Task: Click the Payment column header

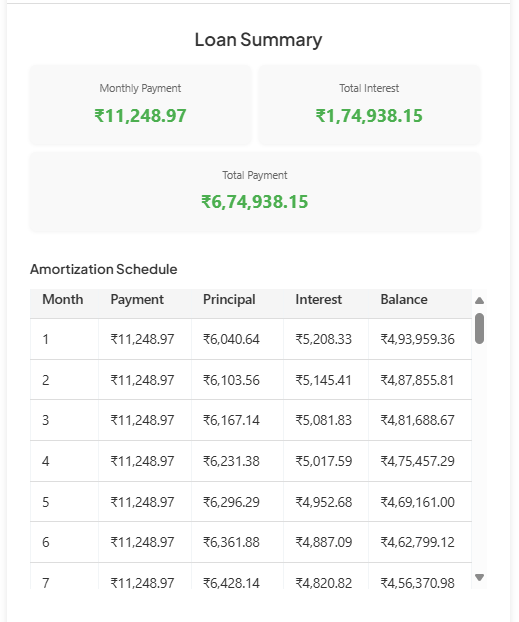Action: 137,299
